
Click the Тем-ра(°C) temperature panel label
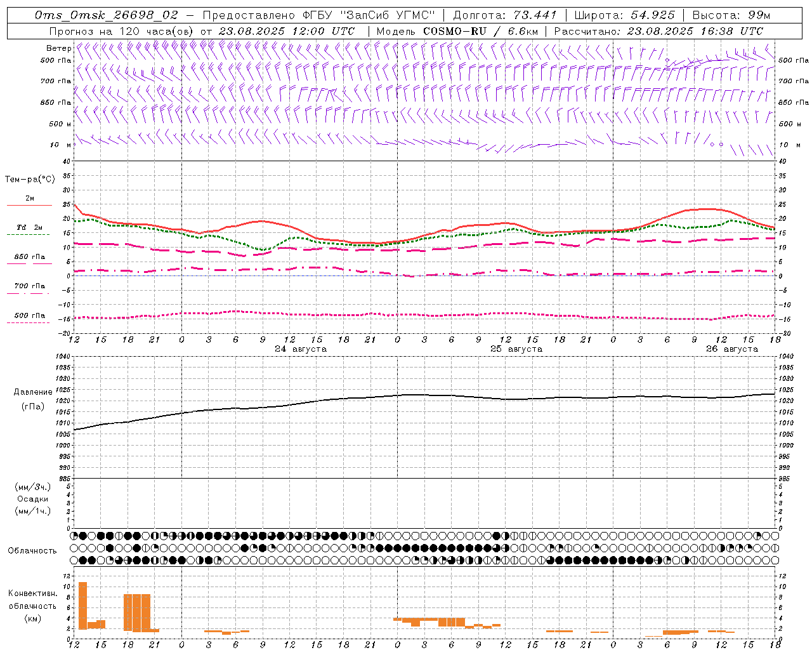30,180
